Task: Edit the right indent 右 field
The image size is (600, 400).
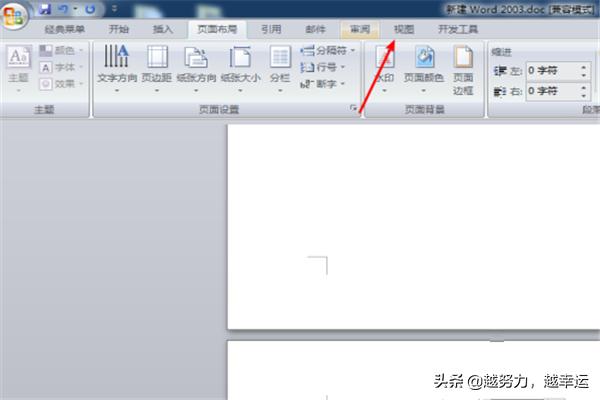Action: tap(552, 91)
